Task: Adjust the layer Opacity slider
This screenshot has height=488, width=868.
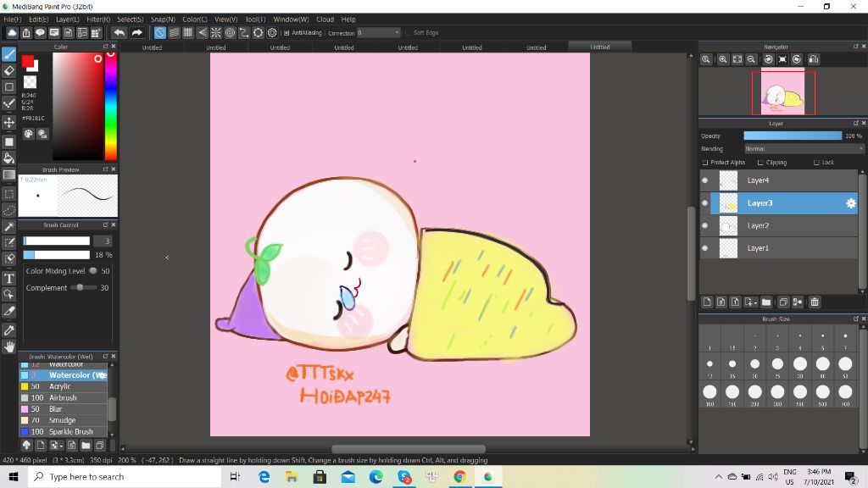Action: [793, 136]
